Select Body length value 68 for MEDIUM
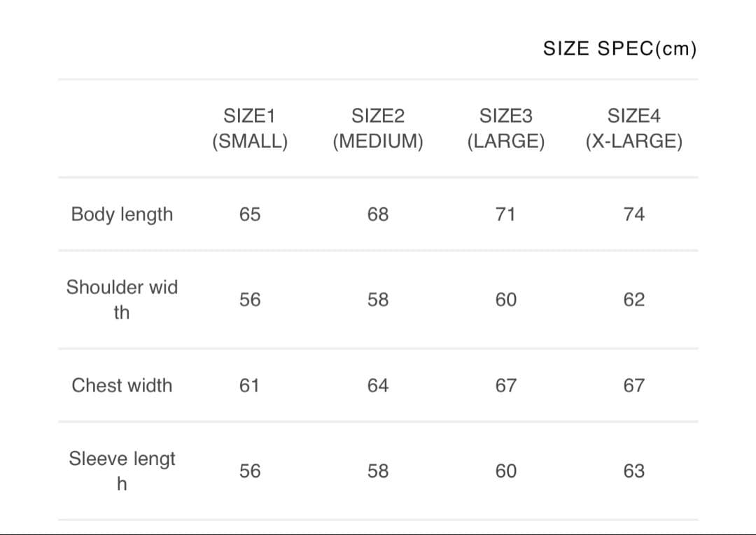Viewport: 756px width, 535px height. pos(378,214)
